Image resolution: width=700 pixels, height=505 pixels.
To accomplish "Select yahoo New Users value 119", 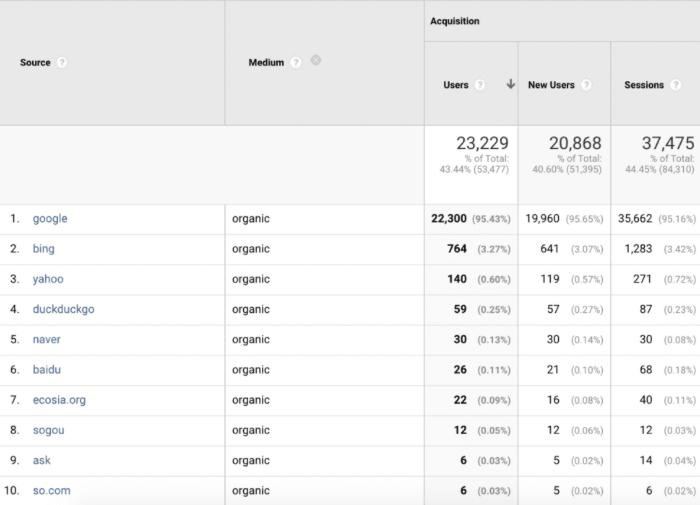I will coord(550,279).
